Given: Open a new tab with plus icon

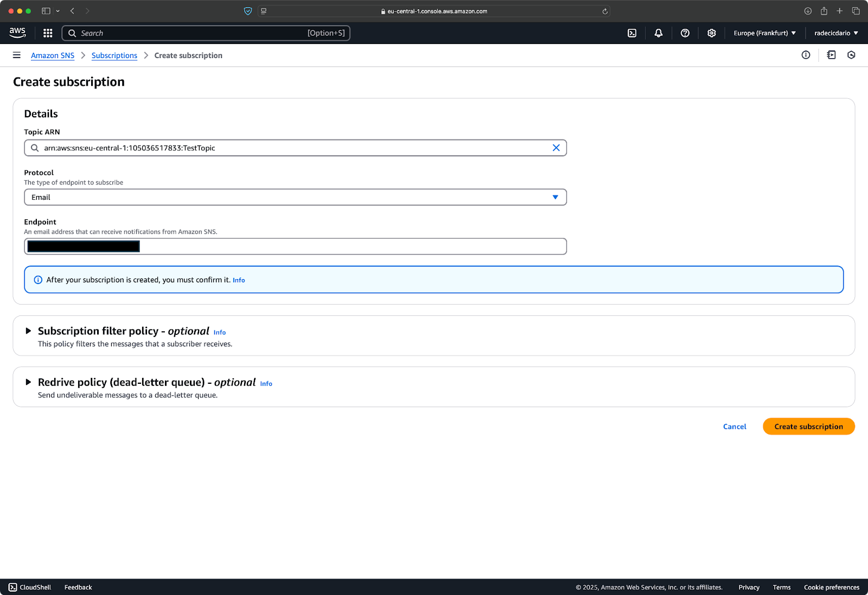Looking at the screenshot, I should [839, 11].
